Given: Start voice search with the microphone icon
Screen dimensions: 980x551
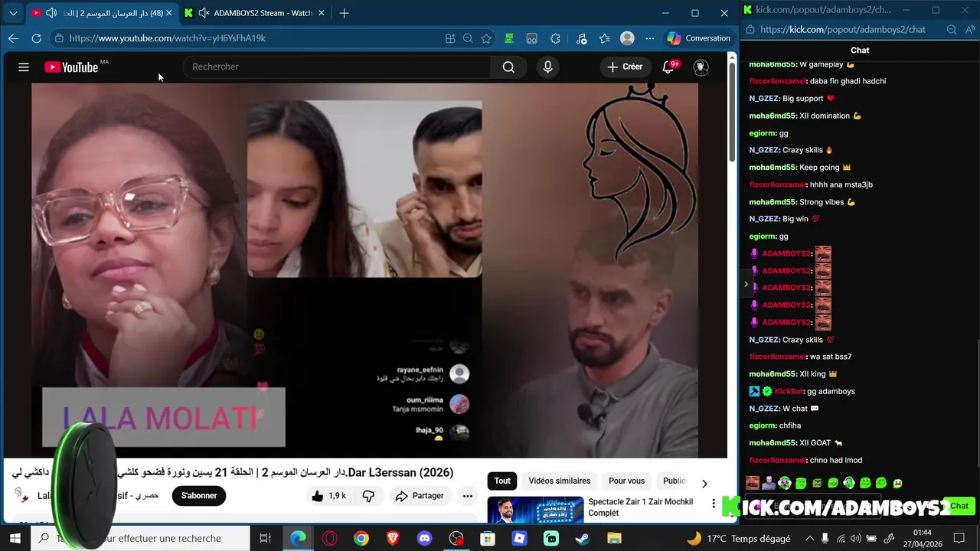Looking at the screenshot, I should pyautogui.click(x=547, y=67).
